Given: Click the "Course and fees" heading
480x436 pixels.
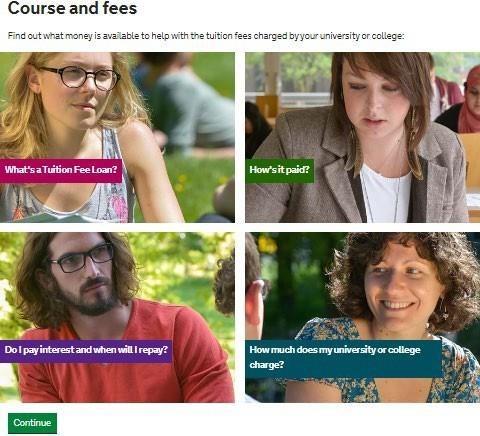Looking at the screenshot, I should (72, 8).
